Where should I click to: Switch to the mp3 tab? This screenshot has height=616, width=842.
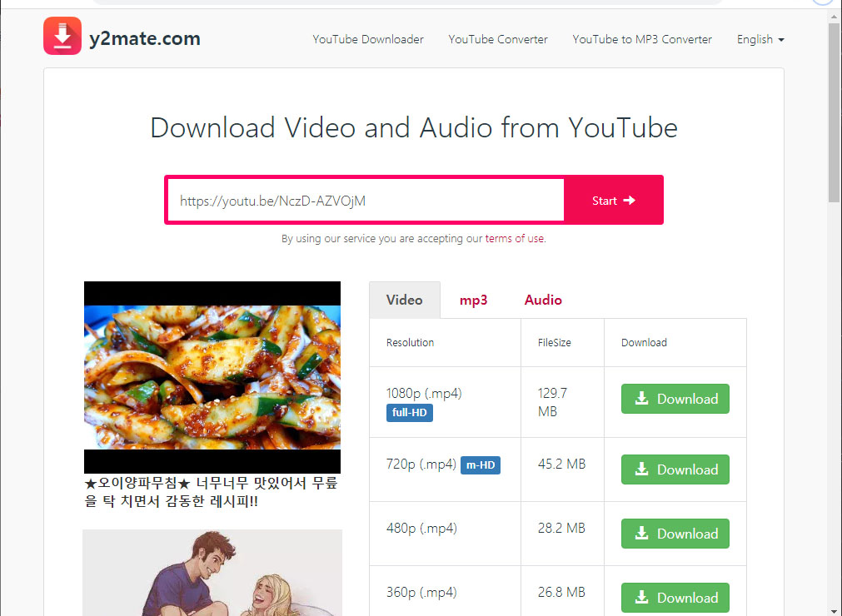click(x=473, y=300)
